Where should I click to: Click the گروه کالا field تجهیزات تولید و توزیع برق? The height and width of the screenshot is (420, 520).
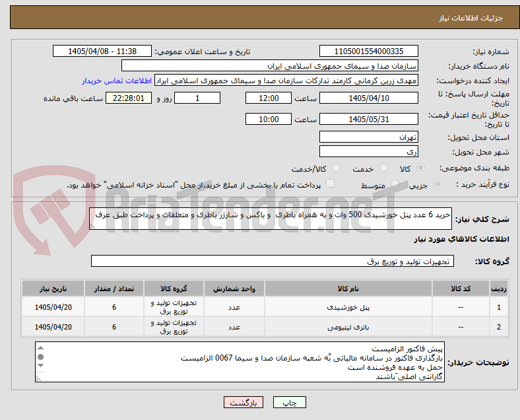(x=273, y=261)
